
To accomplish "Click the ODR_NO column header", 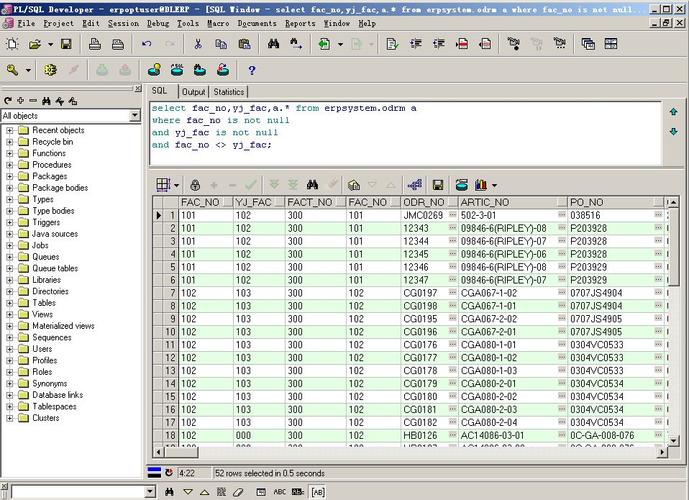I will 429,202.
